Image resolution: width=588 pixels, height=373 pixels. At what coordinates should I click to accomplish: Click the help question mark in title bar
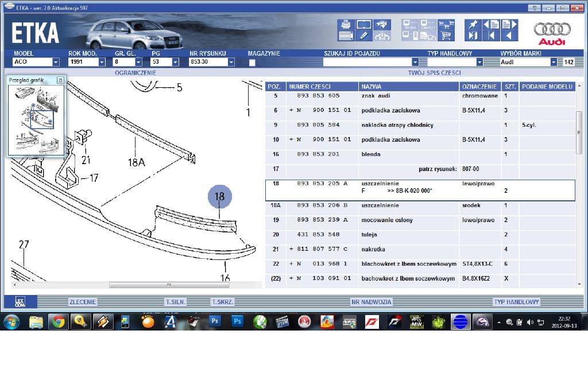534,8
